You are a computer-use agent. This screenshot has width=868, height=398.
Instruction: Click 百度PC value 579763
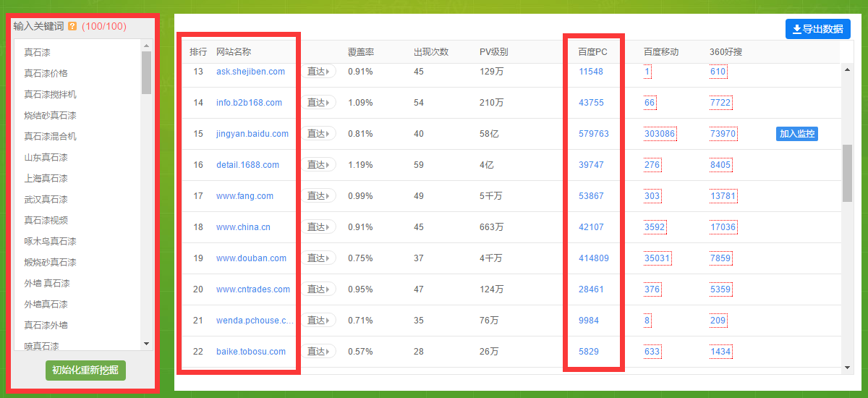594,134
